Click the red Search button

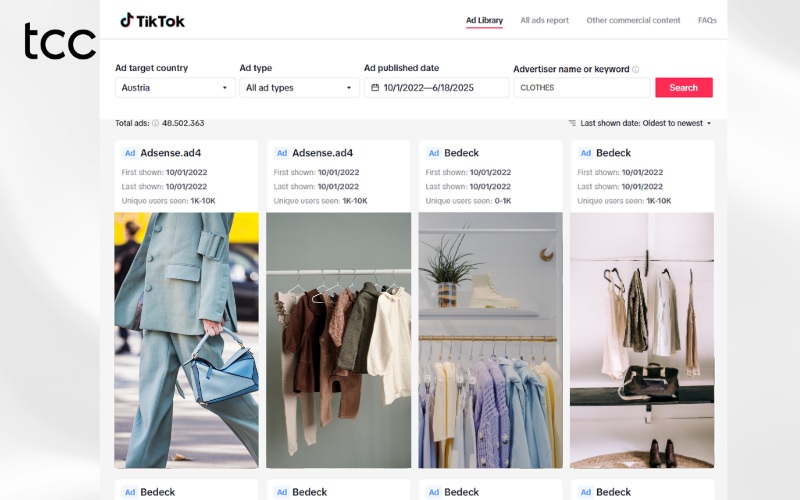[684, 88]
